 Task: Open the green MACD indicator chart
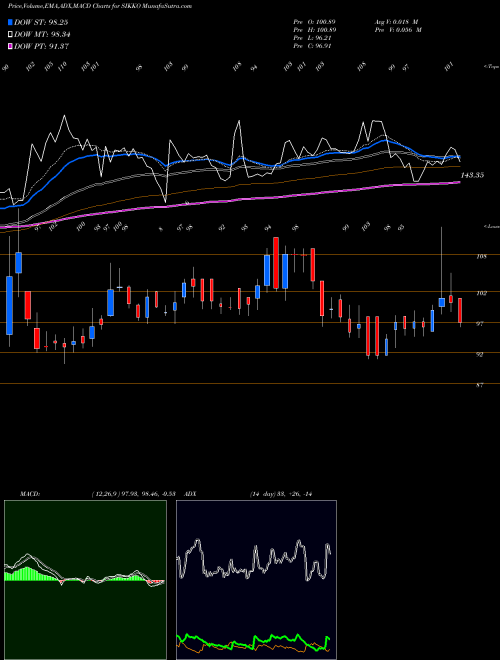pyautogui.click(x=85, y=580)
